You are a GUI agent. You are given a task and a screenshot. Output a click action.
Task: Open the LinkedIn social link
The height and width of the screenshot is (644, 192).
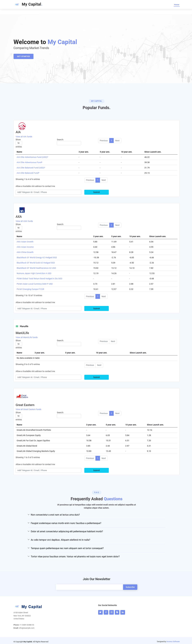123,612
